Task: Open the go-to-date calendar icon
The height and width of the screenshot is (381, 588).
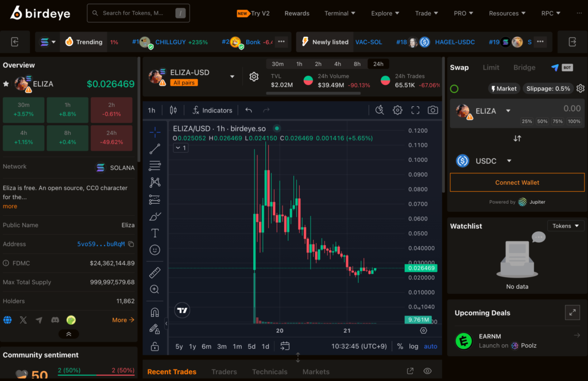Action: [x=285, y=346]
